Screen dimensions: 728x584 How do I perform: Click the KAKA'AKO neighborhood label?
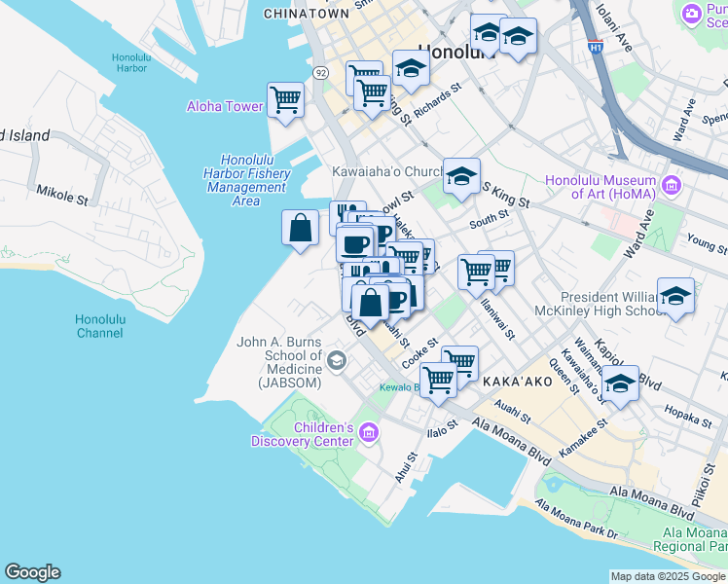coord(518,382)
